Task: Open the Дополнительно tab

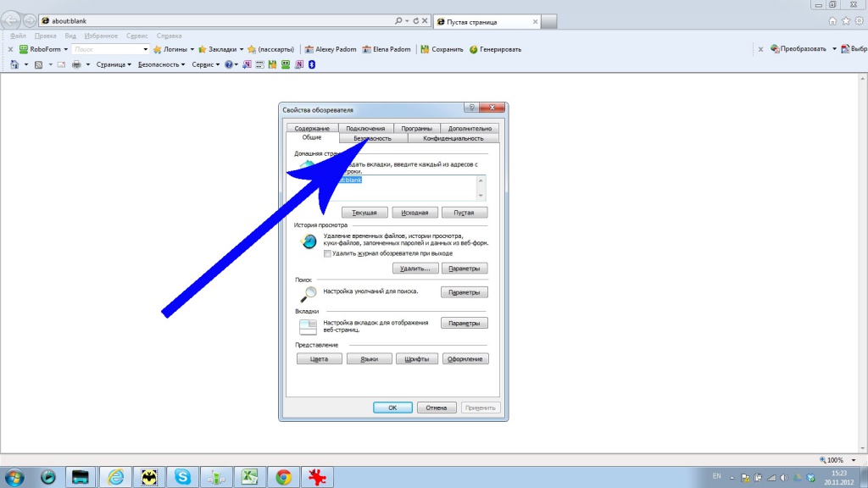Action: point(470,129)
